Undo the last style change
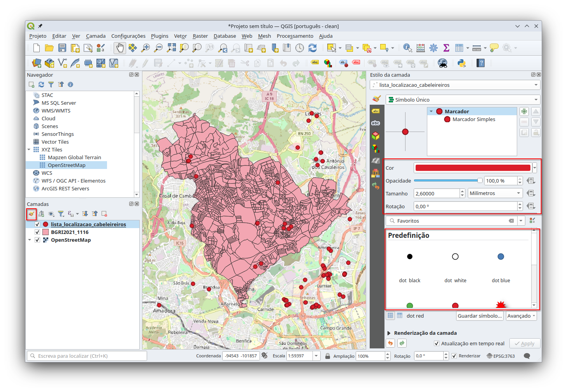 pos(390,343)
